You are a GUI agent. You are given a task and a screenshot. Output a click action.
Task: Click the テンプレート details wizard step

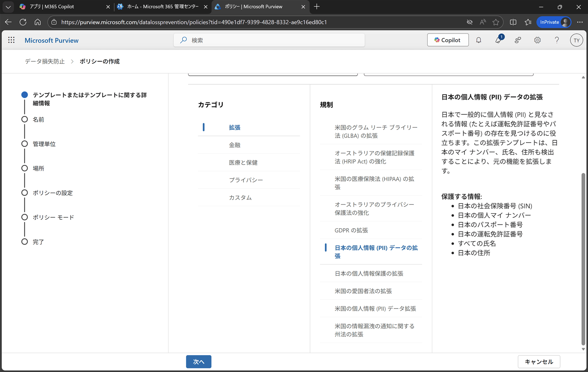(x=89, y=99)
